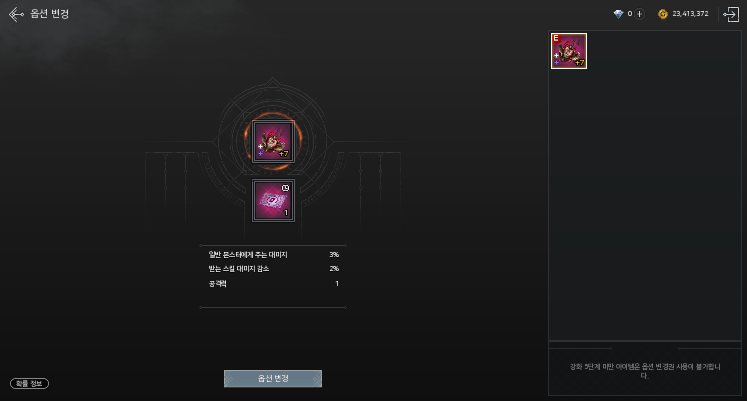Click the small badge on ticket's top corner
747x401 pixels.
pyautogui.click(x=285, y=188)
